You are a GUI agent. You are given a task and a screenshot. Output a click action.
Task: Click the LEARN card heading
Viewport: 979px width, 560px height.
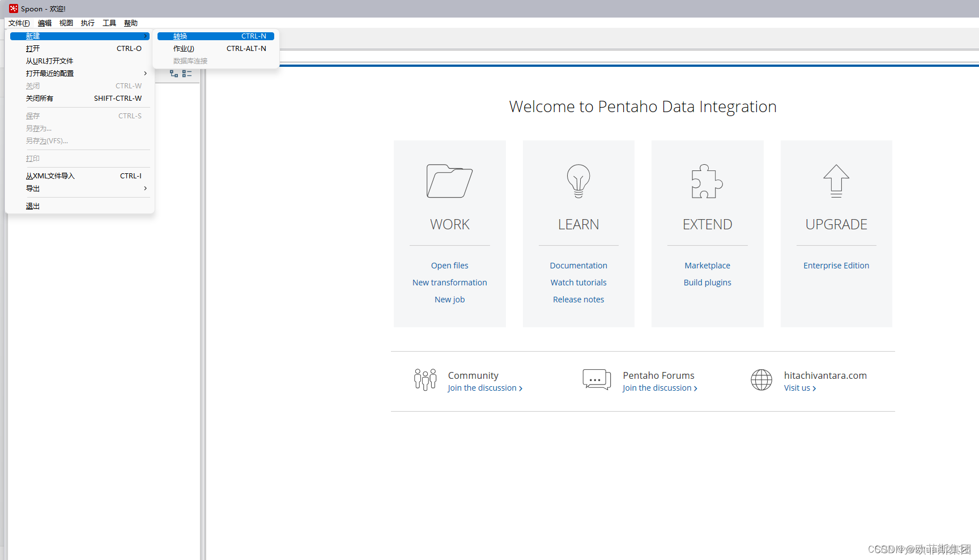tap(578, 224)
